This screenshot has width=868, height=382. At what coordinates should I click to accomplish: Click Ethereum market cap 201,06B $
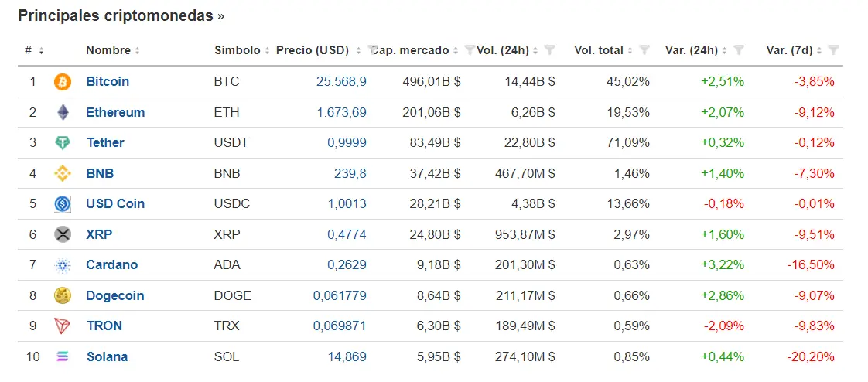[x=431, y=112]
